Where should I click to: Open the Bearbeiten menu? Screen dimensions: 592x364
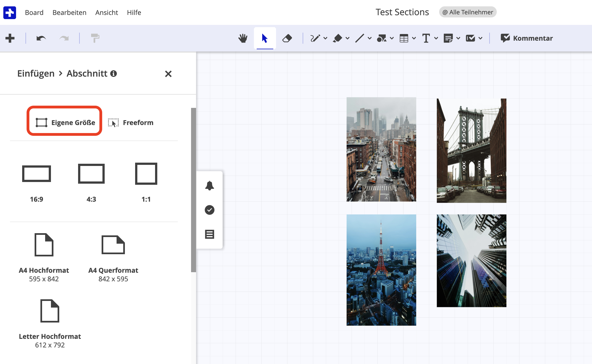[x=69, y=12]
